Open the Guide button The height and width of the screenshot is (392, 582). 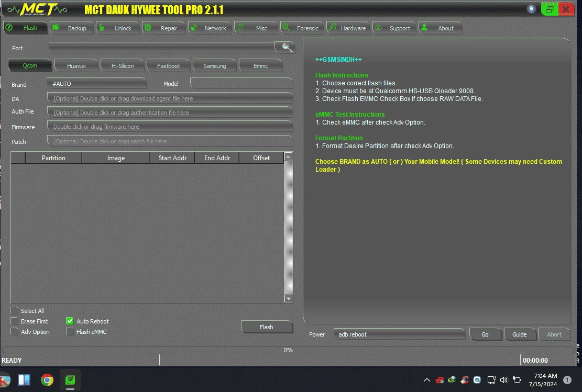click(519, 334)
